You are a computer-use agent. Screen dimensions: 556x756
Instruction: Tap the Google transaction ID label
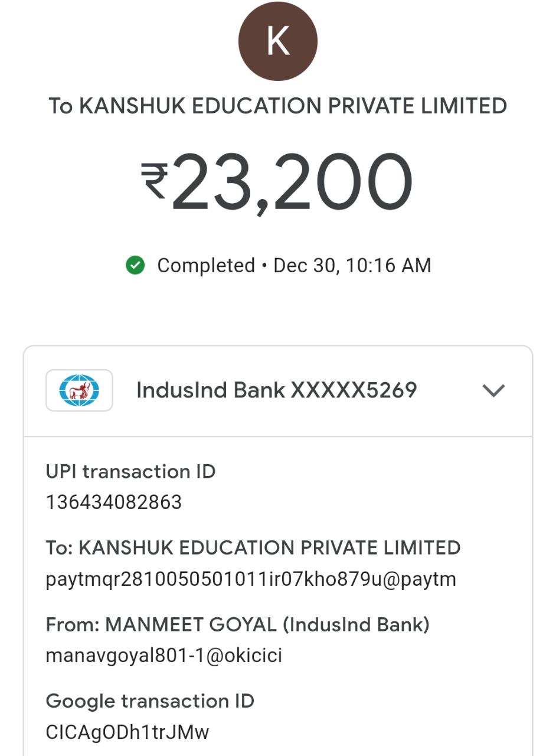[x=150, y=701]
